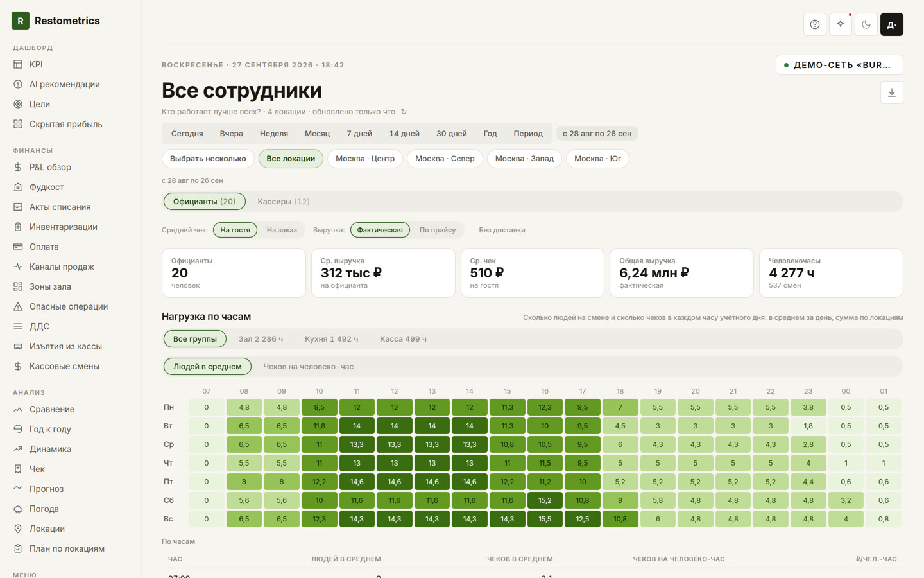Switch to Кассиры (12) tab
This screenshot has height=578, width=924.
tap(284, 202)
